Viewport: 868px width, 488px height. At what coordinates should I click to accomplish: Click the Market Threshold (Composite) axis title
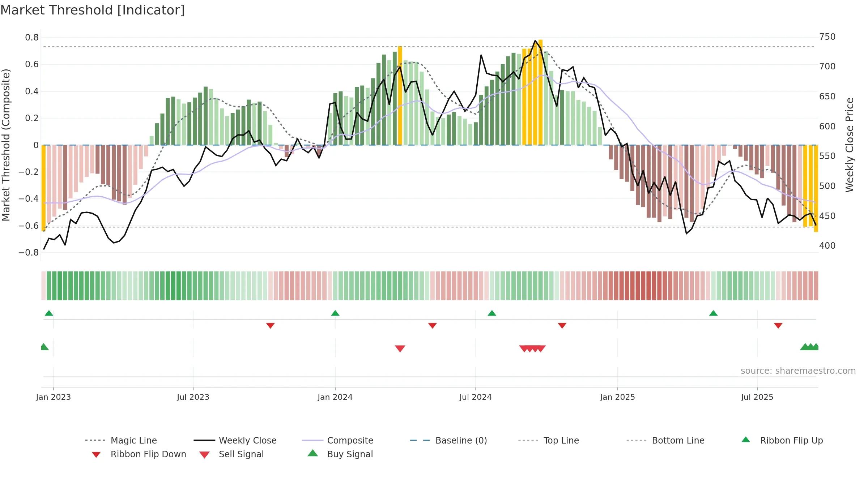point(6,145)
